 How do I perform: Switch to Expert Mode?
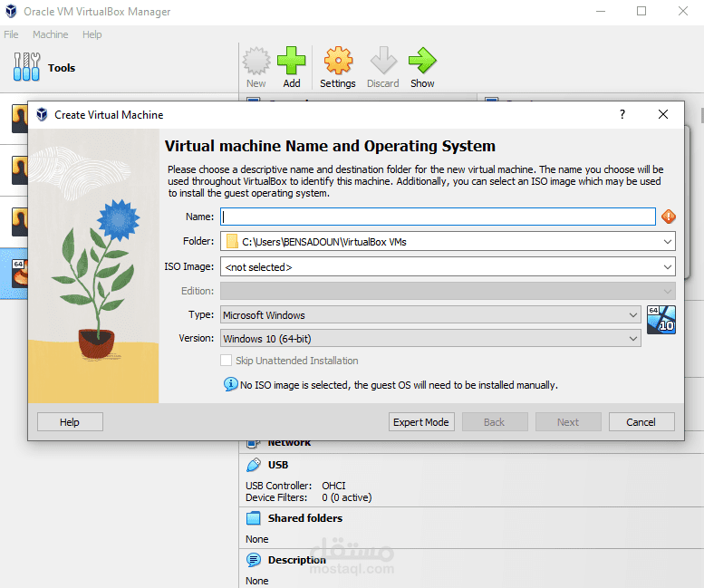(x=421, y=422)
